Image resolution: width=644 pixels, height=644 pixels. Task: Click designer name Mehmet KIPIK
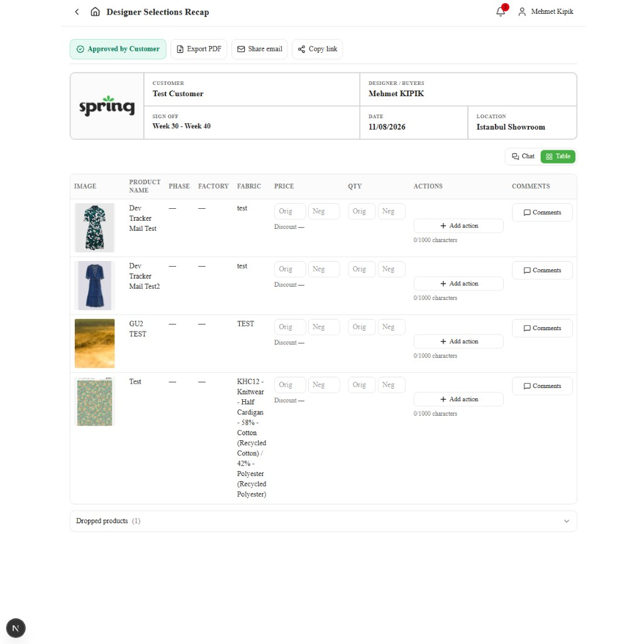pyautogui.click(x=396, y=94)
